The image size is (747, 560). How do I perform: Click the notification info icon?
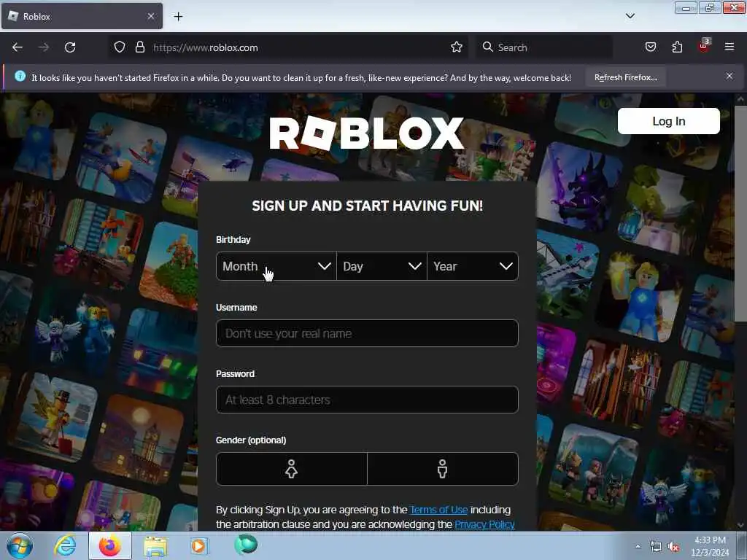(x=20, y=76)
